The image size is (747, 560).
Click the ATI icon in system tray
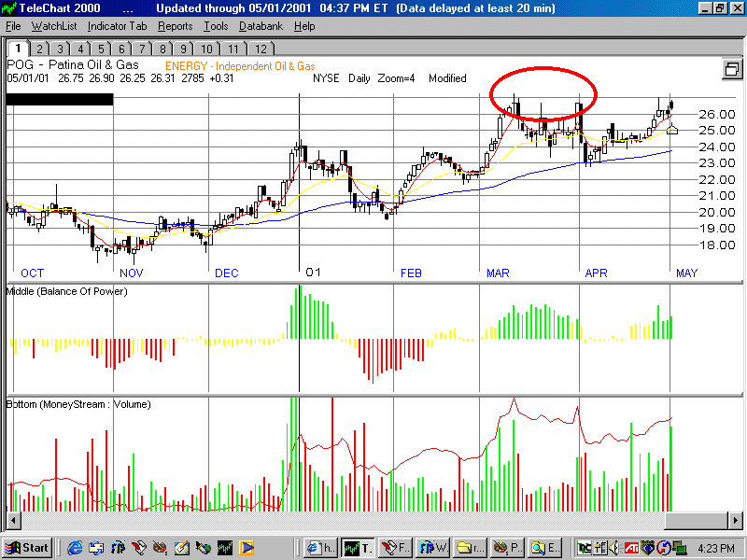pyautogui.click(x=632, y=548)
